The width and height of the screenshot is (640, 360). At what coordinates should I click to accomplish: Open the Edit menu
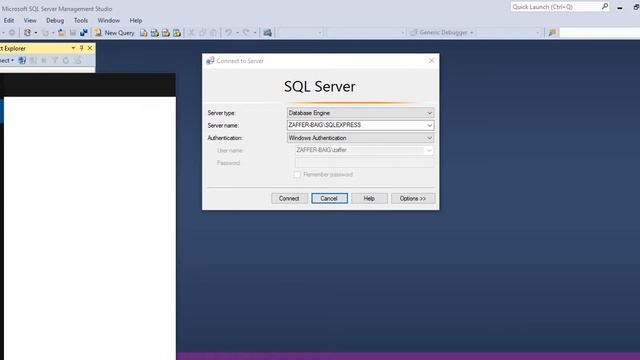[x=9, y=20]
